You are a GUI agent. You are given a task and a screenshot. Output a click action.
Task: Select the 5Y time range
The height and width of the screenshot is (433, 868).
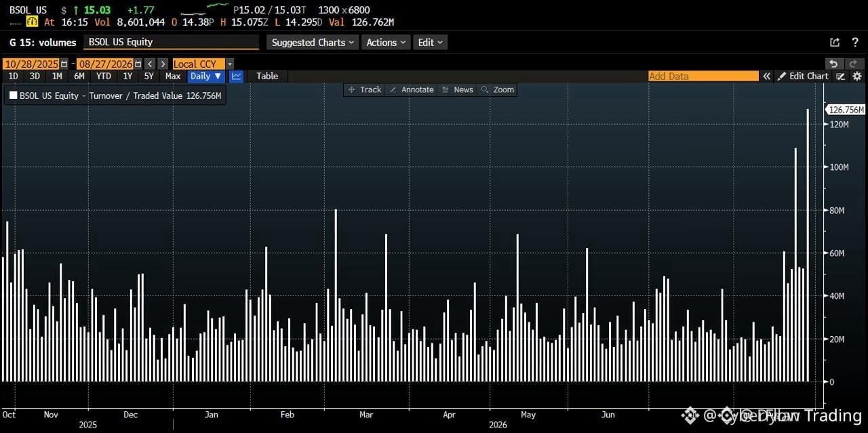click(x=149, y=76)
